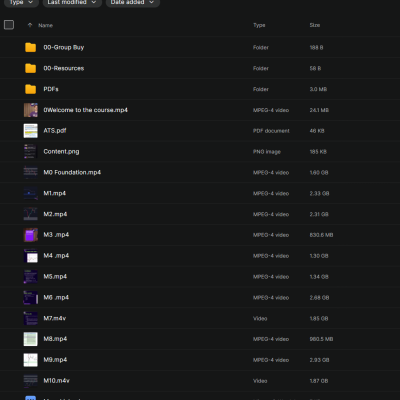Select the file name M7.m4v

(x=55, y=318)
